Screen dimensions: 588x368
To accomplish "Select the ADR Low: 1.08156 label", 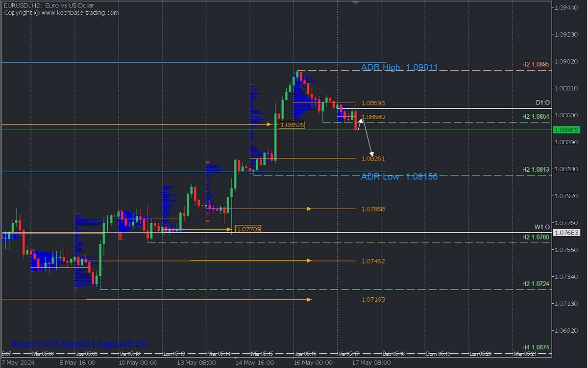I will [x=399, y=177].
